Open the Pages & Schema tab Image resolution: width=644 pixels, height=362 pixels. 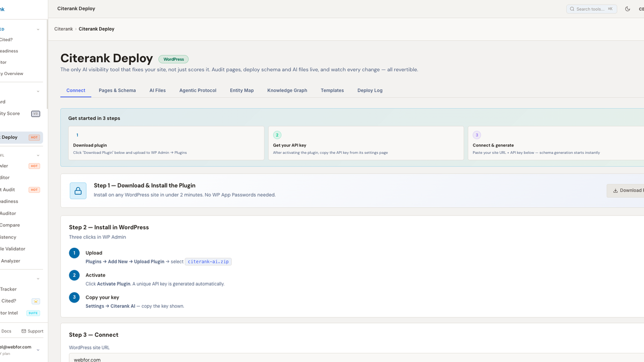coord(117,90)
